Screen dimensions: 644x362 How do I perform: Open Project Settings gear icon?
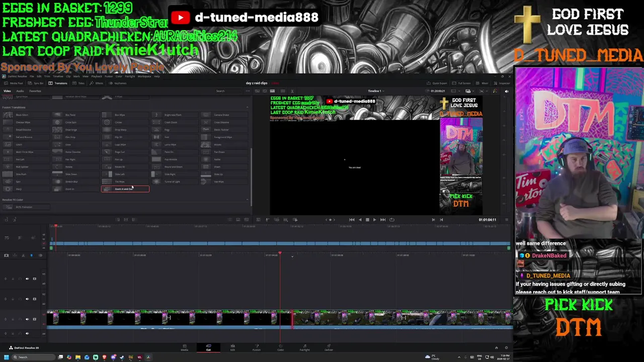coord(506,347)
